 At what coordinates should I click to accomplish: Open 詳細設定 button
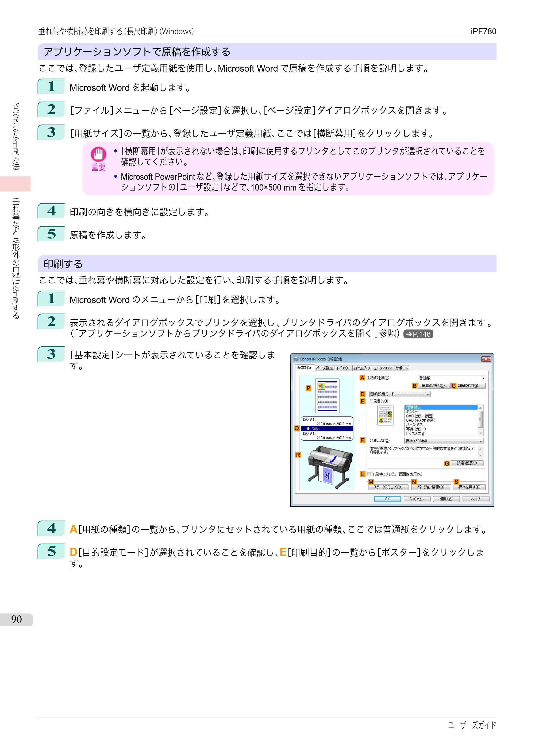pos(471,386)
